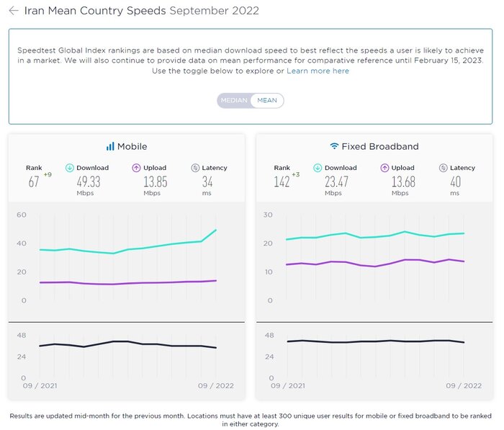Open the Learn more here link
Viewport: 504px width, 430px height.
coord(318,71)
